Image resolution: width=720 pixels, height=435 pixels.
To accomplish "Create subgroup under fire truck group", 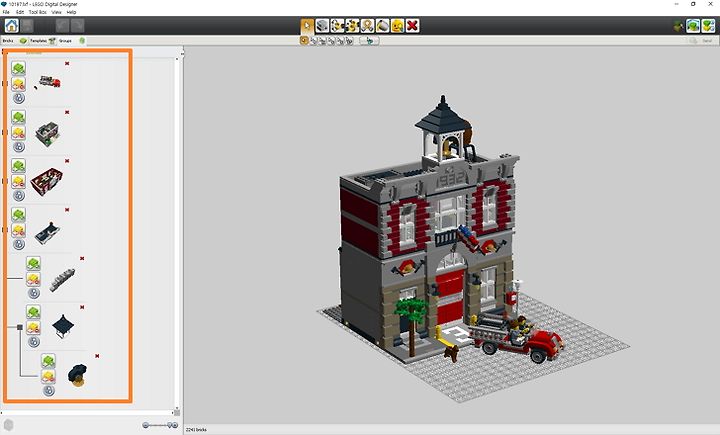I will point(19,98).
